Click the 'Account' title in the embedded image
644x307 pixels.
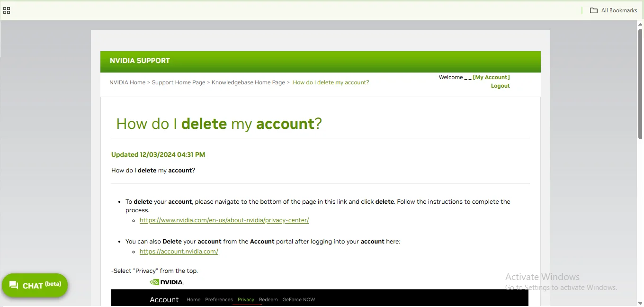click(x=164, y=300)
